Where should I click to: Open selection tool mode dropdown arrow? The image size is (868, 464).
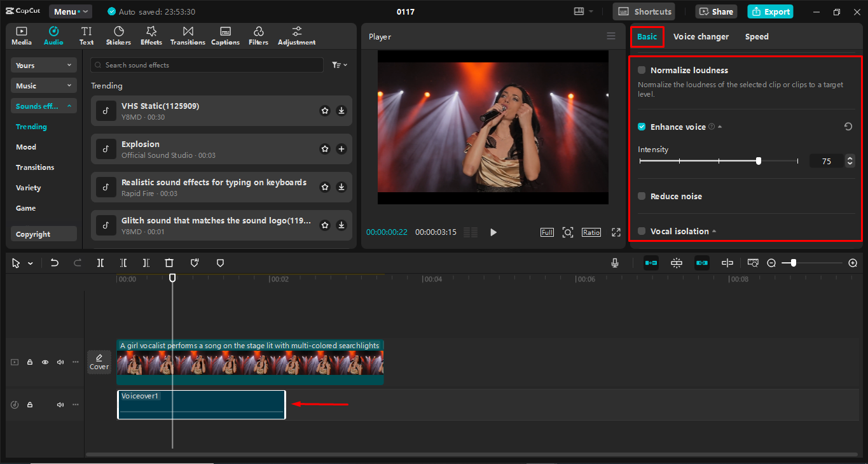pyautogui.click(x=31, y=264)
